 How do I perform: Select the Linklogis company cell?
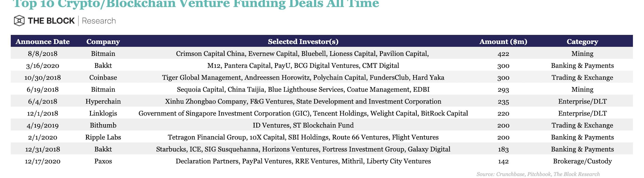point(103,113)
